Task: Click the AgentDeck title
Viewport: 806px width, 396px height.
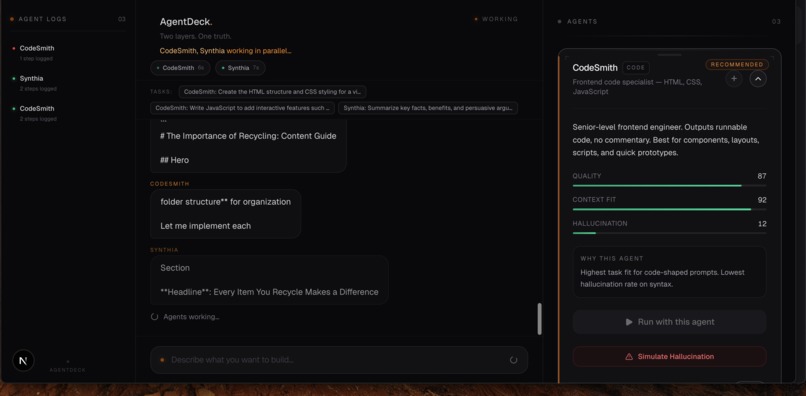Action: pyautogui.click(x=186, y=22)
